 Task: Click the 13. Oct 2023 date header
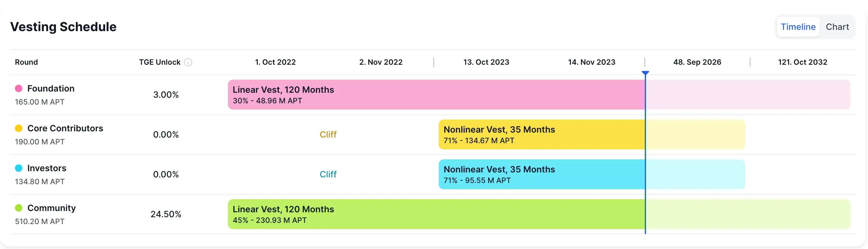[486, 63]
